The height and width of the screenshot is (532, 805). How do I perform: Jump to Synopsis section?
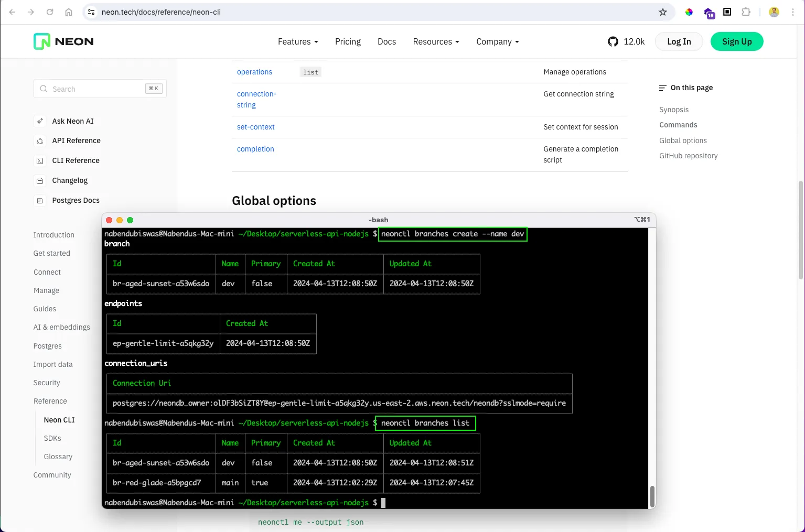click(674, 110)
